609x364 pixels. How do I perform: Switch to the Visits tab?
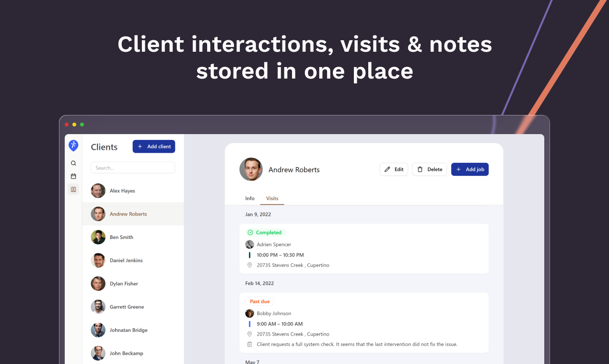coord(272,198)
